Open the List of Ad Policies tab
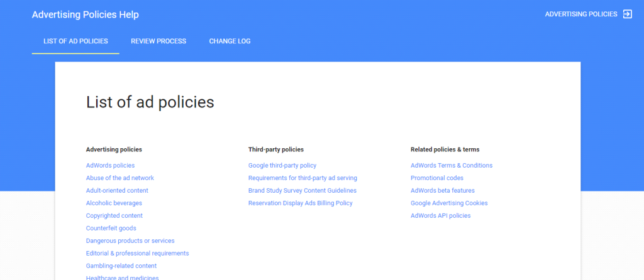644x280 pixels. pos(75,41)
